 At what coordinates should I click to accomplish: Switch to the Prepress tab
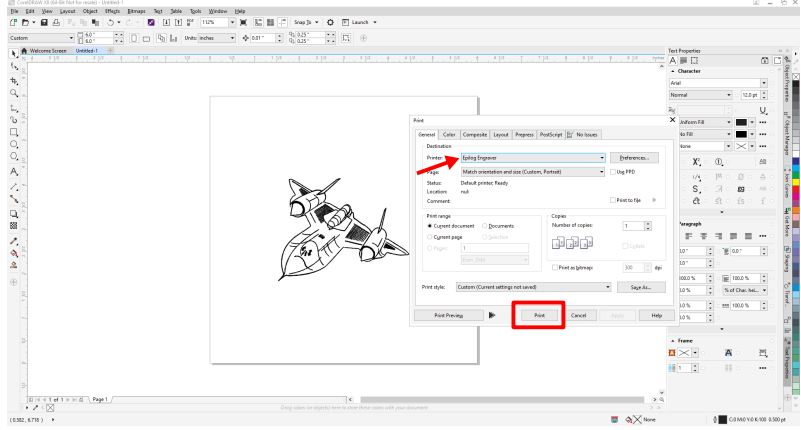click(524, 135)
